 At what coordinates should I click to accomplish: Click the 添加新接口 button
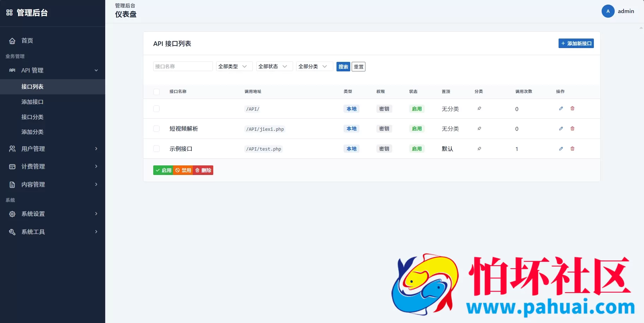576,43
